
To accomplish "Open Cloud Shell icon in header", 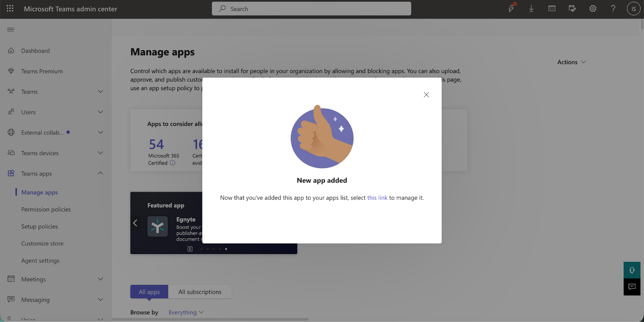I will point(552,8).
